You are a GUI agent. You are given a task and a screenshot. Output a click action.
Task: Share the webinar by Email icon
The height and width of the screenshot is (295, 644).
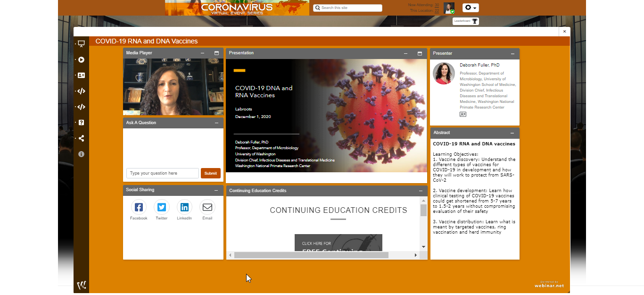click(207, 207)
